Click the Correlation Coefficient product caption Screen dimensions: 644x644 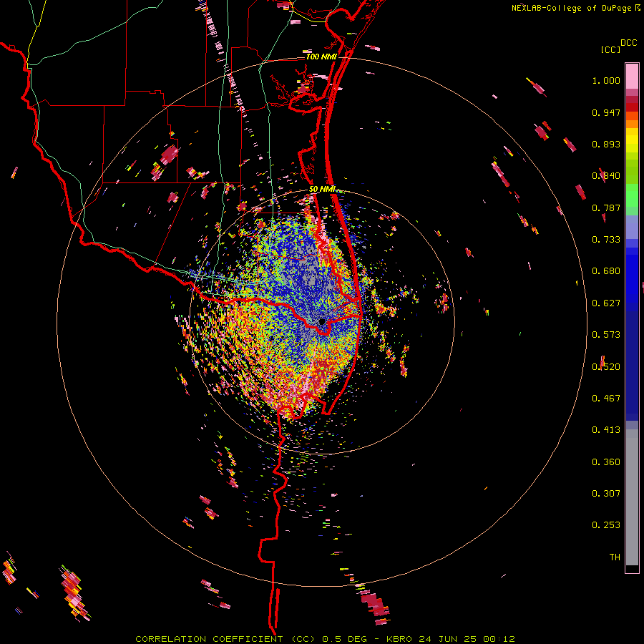(326, 639)
